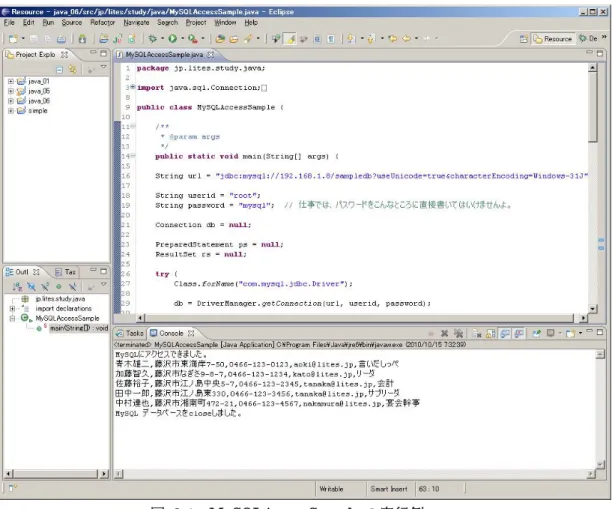
Task: Click the Remove All Terminated Launches icon
Action: (458, 333)
